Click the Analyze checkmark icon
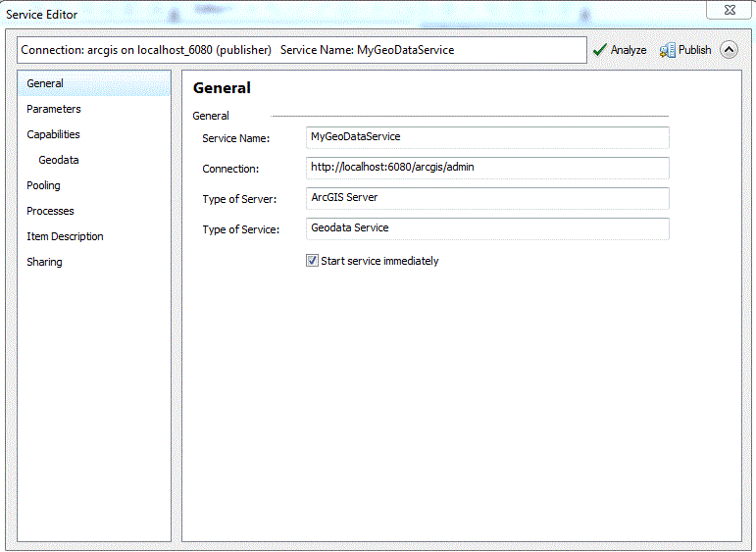This screenshot has height=552, width=756. (599, 50)
